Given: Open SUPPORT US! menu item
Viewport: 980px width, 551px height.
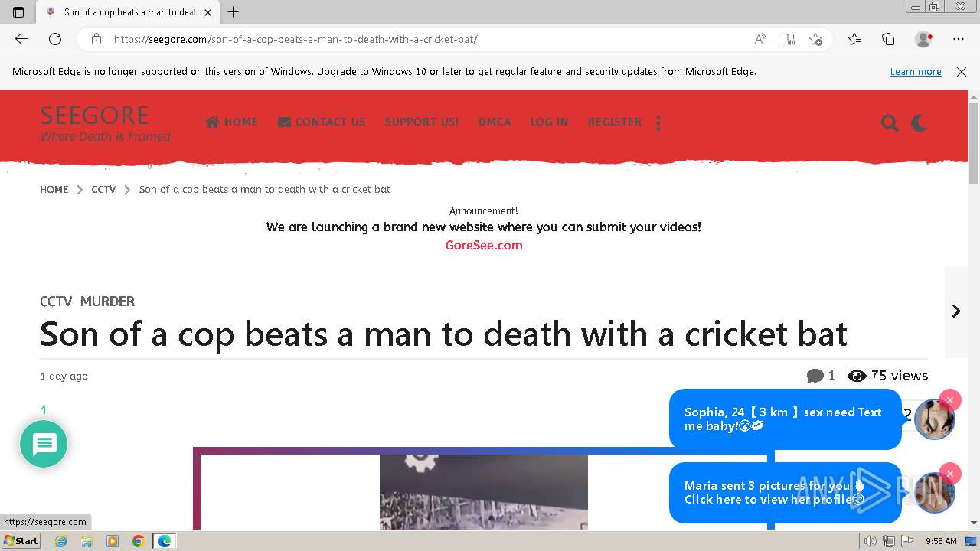Looking at the screenshot, I should (x=422, y=122).
